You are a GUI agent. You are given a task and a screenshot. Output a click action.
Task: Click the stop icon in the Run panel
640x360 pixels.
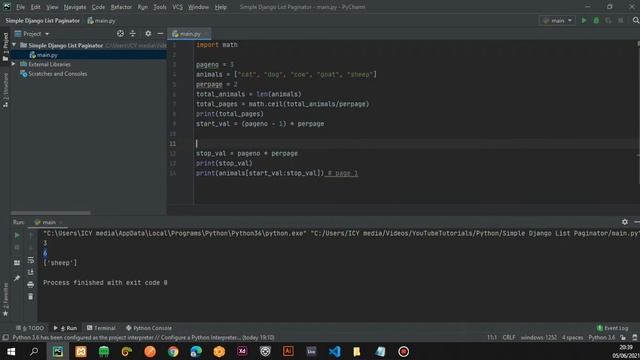tap(17, 247)
